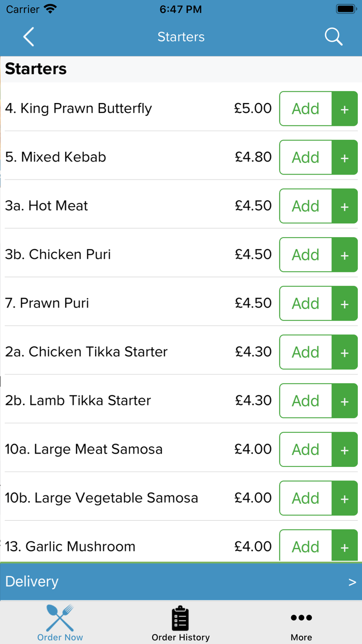Add Prawn Puri to the order
Viewport: 362px width, 644px height.
305,303
